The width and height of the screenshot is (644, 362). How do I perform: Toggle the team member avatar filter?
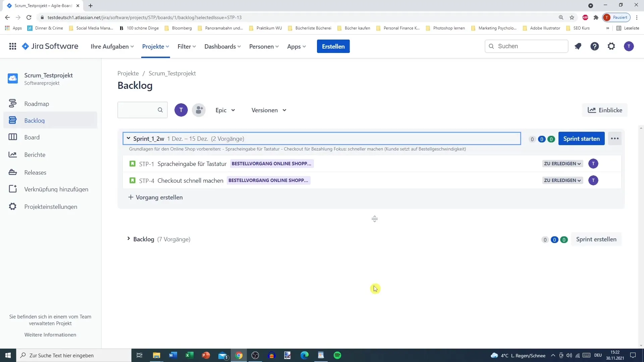click(x=181, y=110)
